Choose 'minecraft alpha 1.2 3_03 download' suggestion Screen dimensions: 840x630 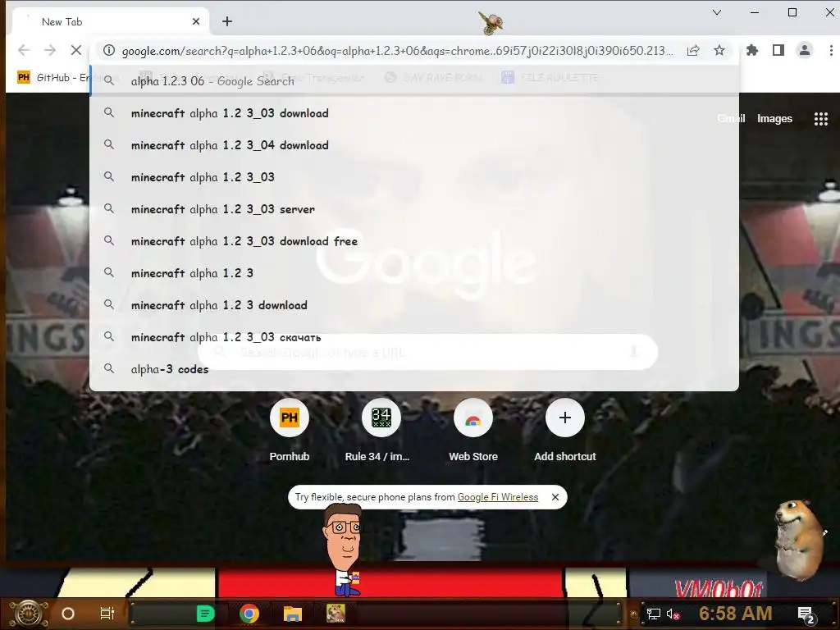[x=414, y=113]
